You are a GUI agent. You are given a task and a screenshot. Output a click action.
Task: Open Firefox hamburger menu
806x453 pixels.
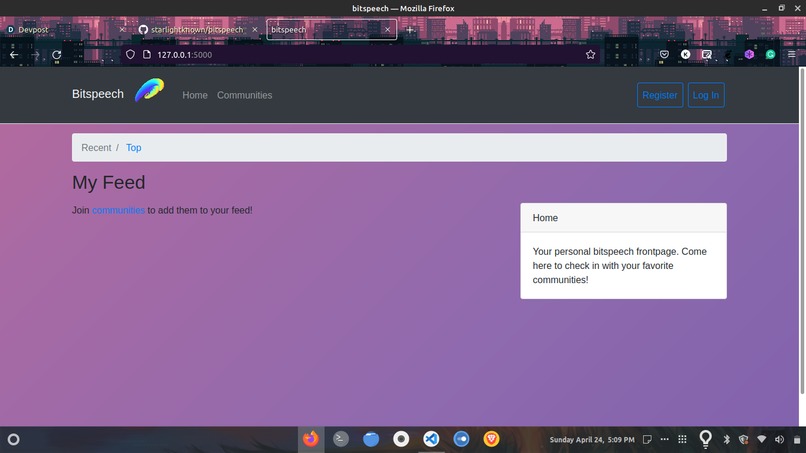click(x=792, y=54)
